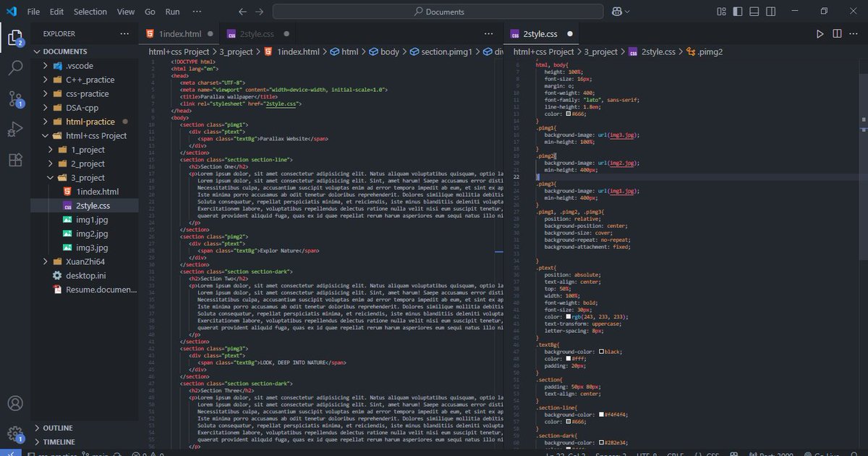The image size is (868, 456).
Task: Open the Run and Debug view
Action: tap(15, 130)
